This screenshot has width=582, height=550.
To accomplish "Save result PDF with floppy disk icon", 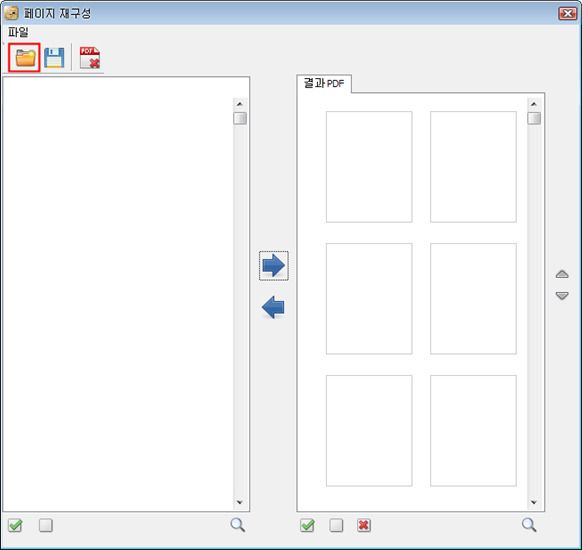I will 54,58.
